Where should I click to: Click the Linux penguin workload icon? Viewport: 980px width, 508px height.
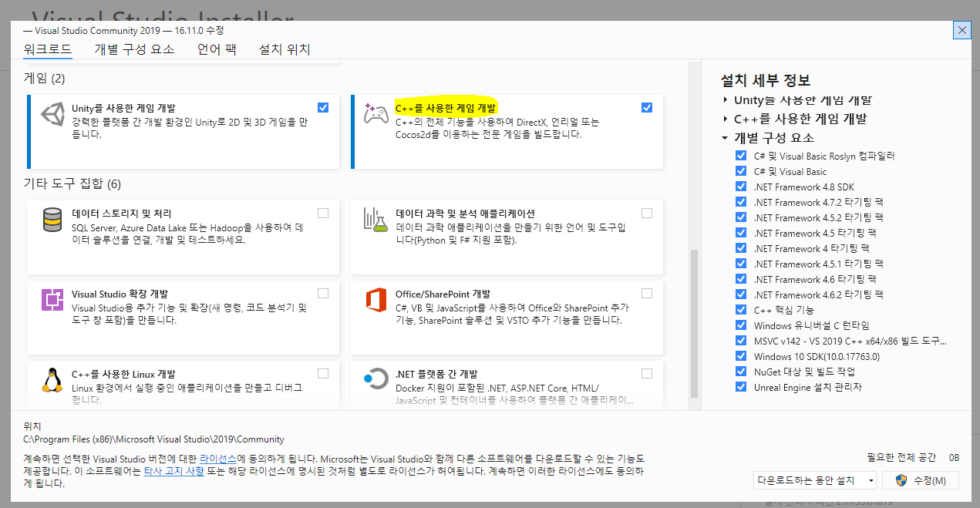[52, 380]
